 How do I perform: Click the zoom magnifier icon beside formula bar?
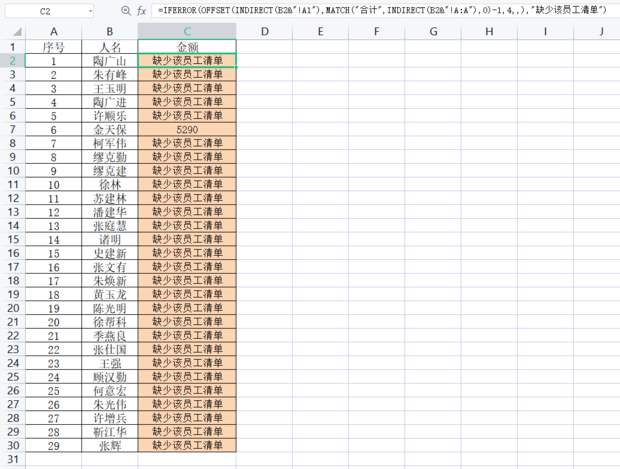point(126,11)
